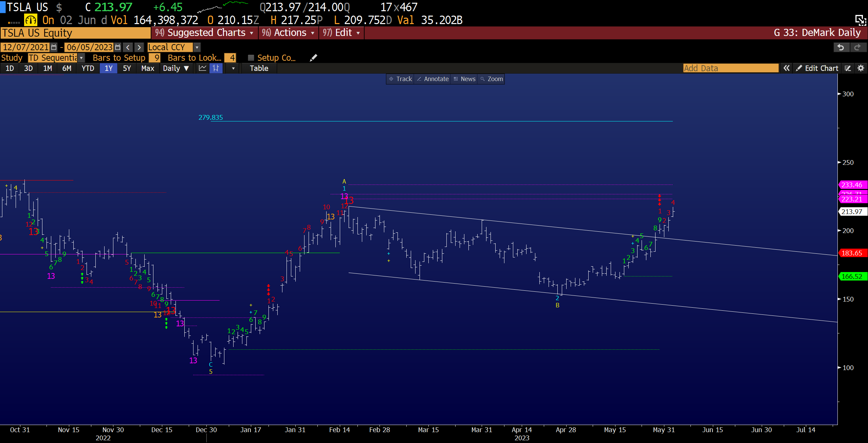Click the TSLA US Equity security field
The height and width of the screenshot is (443, 868).
coord(75,33)
